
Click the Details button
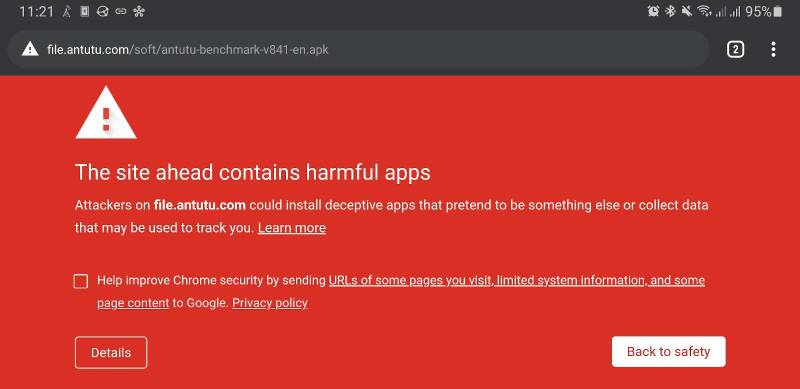pos(111,352)
